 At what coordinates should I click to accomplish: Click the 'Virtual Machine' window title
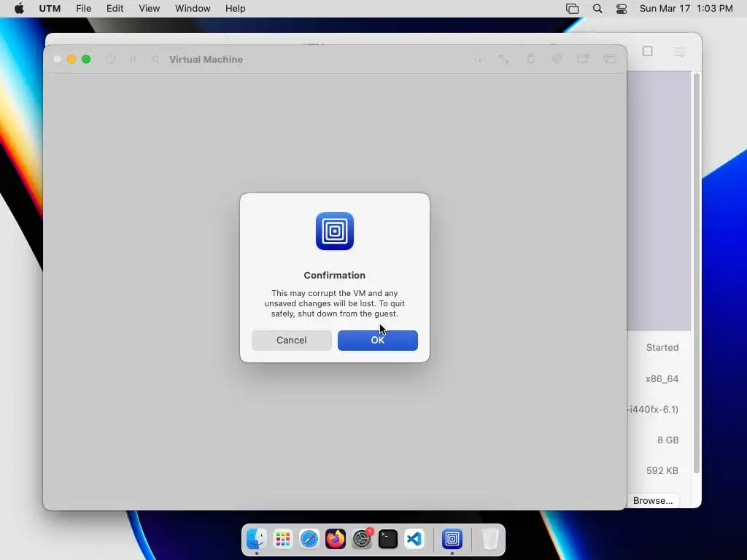coord(206,60)
